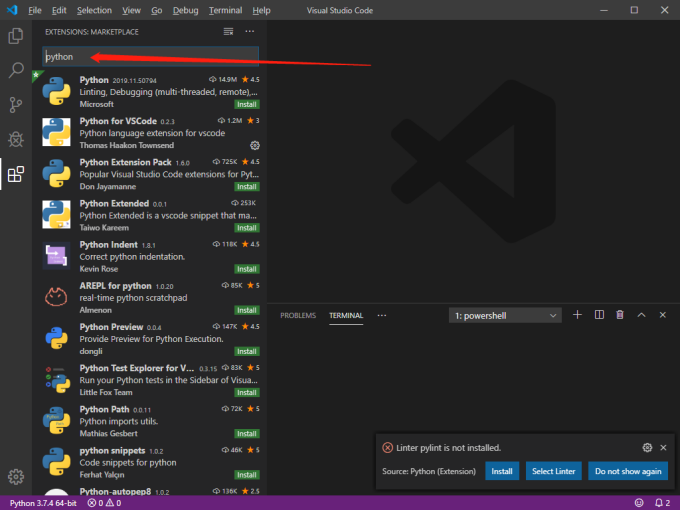Click Do not show again button

(628, 471)
